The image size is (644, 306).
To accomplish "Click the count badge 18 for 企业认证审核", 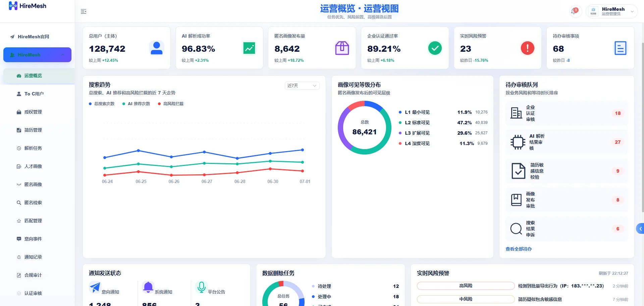I will [x=618, y=113].
